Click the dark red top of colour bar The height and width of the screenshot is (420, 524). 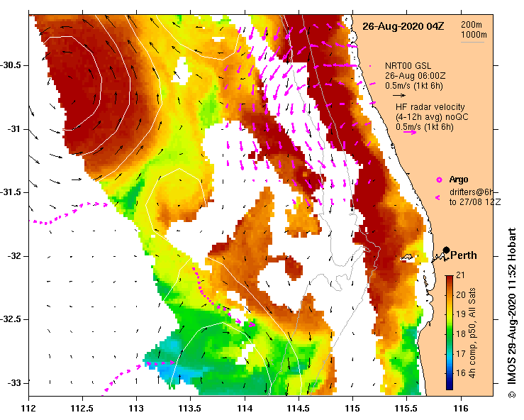tap(450, 278)
